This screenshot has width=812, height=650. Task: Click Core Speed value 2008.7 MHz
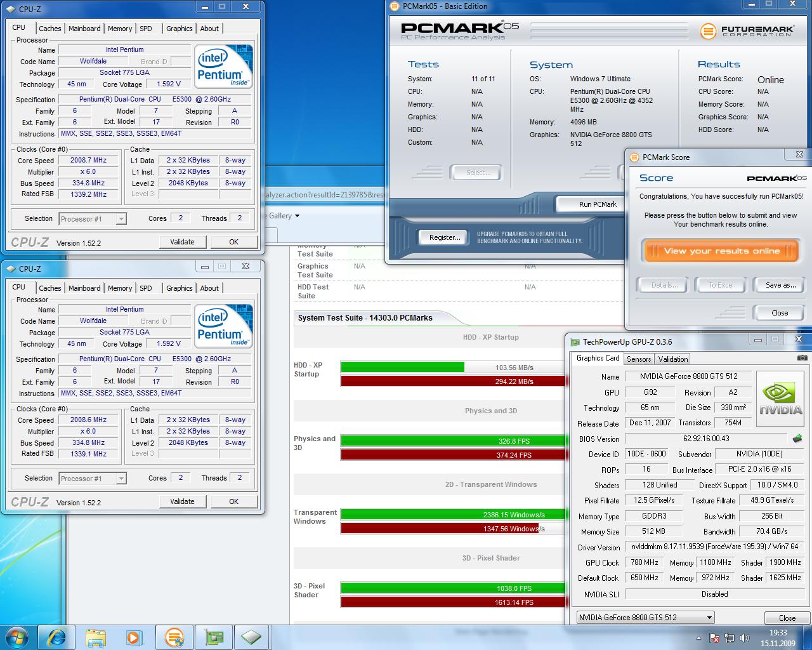pyautogui.click(x=88, y=161)
